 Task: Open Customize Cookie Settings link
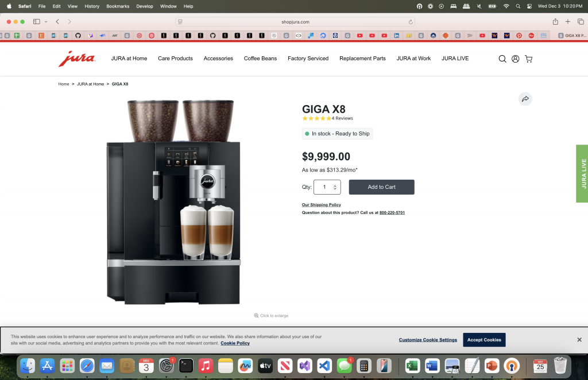[x=428, y=340]
